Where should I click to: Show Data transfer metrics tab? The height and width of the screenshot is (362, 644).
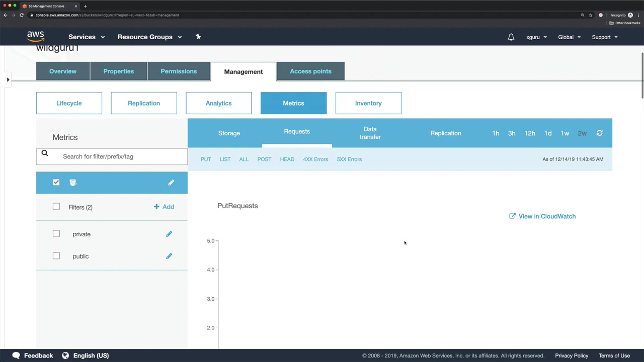click(x=370, y=133)
